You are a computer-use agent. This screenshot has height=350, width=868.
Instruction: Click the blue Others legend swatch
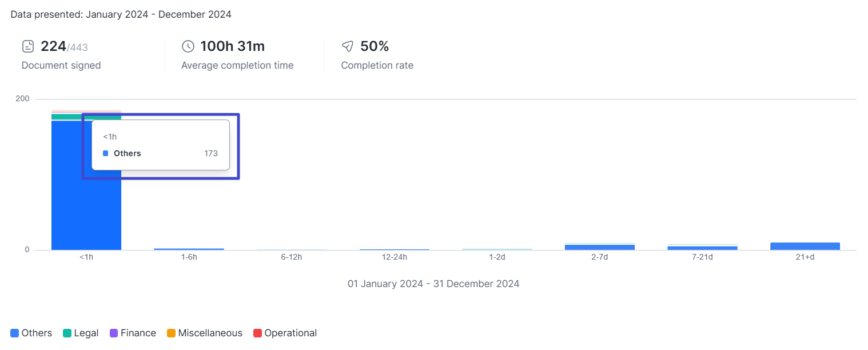(x=15, y=333)
